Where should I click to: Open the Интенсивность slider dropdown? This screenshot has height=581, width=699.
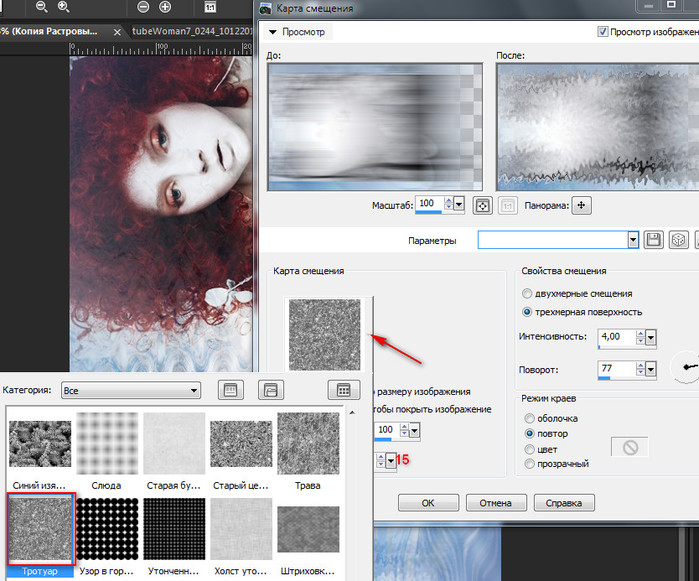(x=651, y=338)
